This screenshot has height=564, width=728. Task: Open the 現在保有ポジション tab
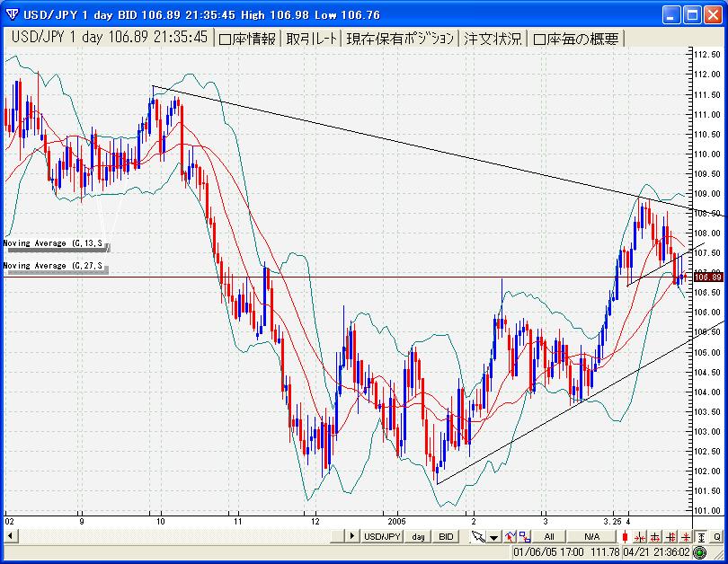400,39
